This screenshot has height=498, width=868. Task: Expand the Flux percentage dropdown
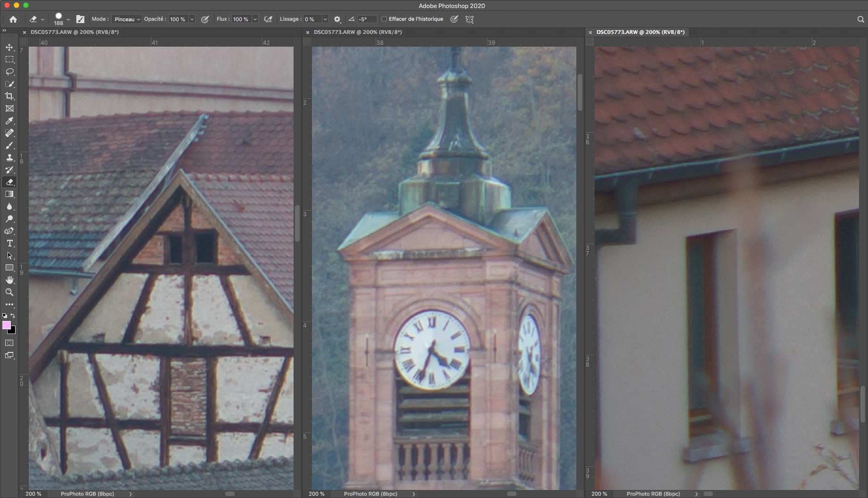(x=255, y=19)
